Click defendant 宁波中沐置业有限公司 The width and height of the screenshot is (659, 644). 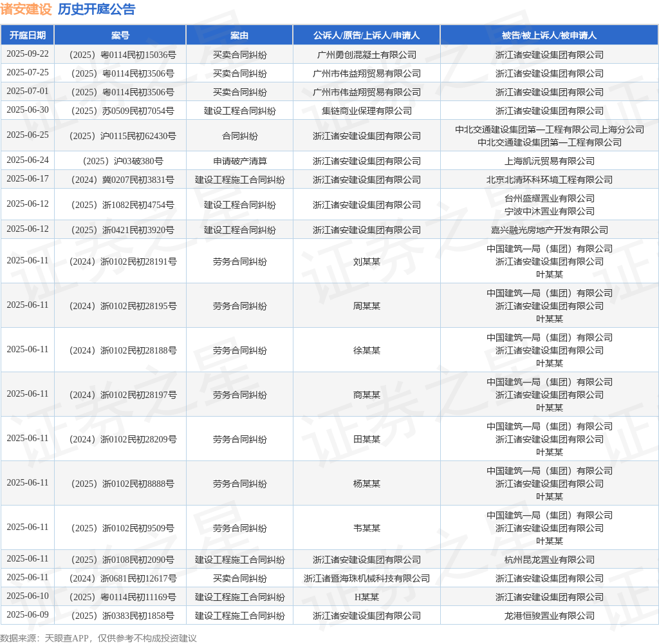550,211
